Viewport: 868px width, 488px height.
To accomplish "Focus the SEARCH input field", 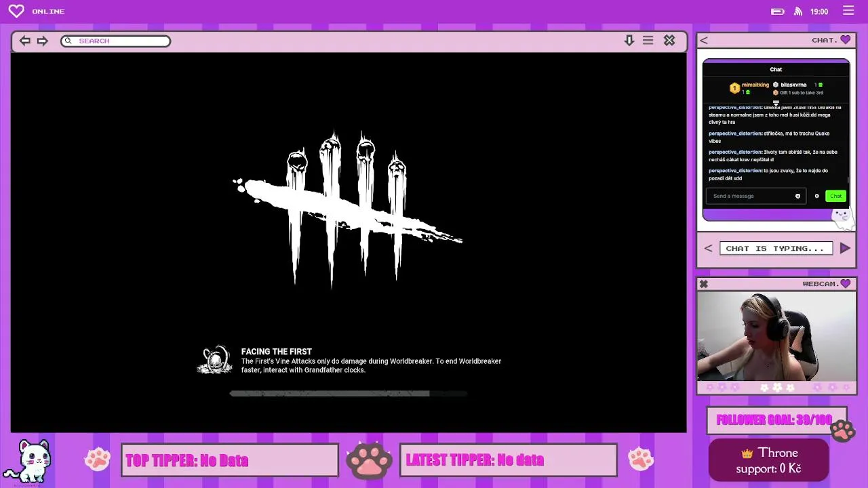I will click(115, 41).
